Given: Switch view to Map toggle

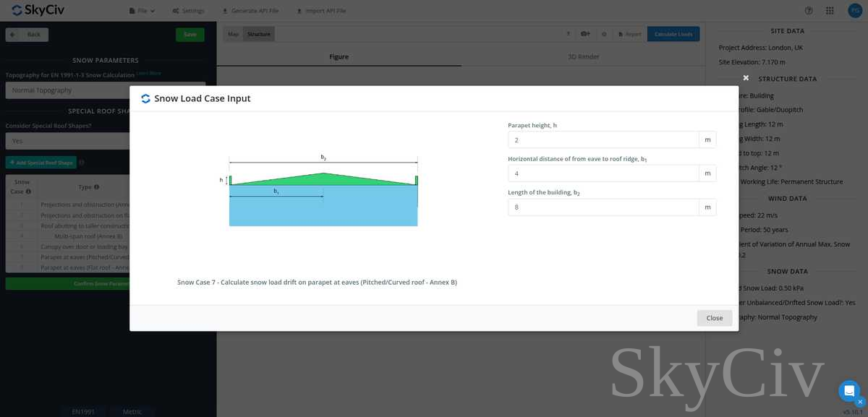Looking at the screenshot, I should point(233,34).
